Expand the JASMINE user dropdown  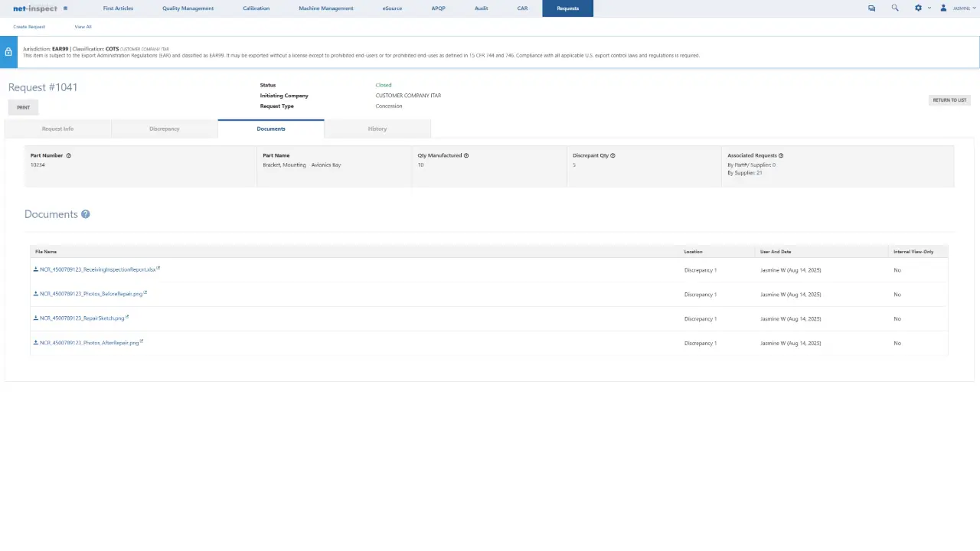point(964,8)
